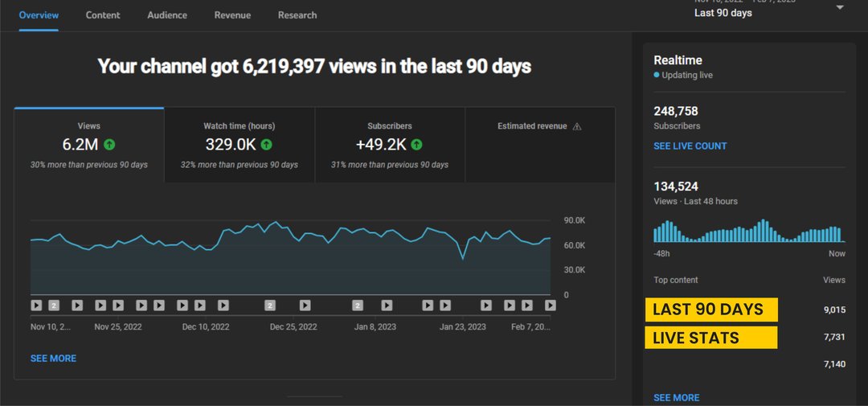This screenshot has width=868, height=406.
Task: Click the 'Jan 23, 2023' date label
Action: [463, 326]
